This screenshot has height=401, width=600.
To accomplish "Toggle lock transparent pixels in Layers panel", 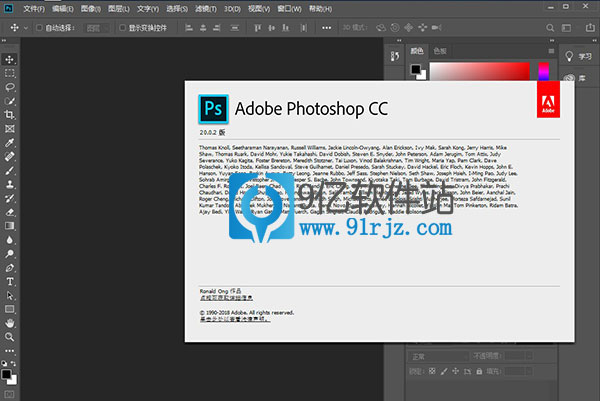I will tap(432, 371).
